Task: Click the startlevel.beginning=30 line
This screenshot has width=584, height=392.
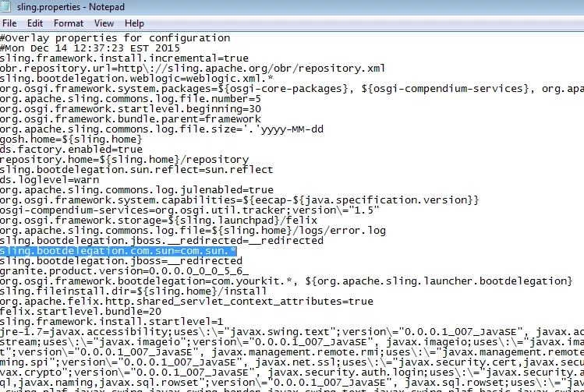Action: coord(130,108)
